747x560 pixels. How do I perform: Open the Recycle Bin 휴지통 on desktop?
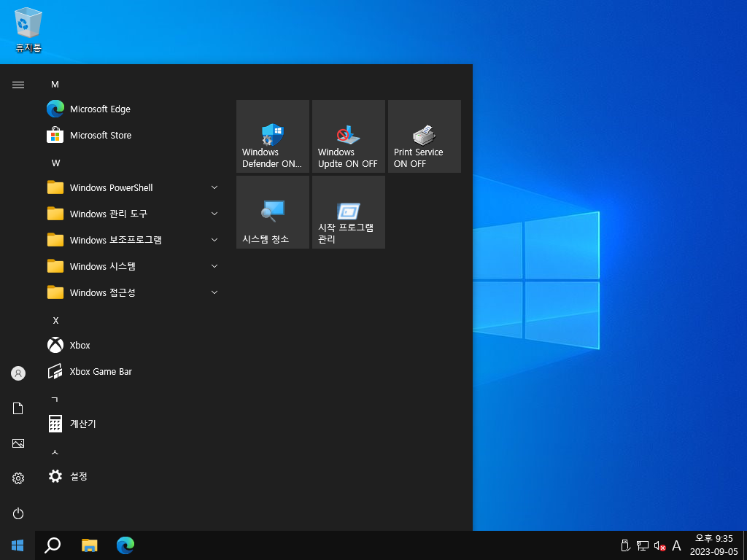click(28, 29)
